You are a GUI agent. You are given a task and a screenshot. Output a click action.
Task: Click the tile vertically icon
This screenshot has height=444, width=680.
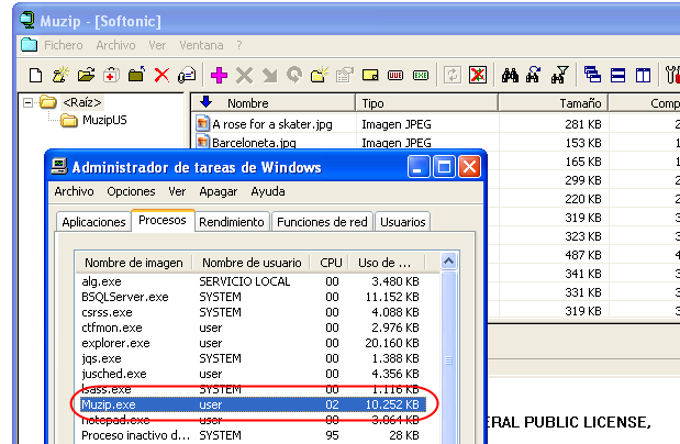[x=643, y=75]
